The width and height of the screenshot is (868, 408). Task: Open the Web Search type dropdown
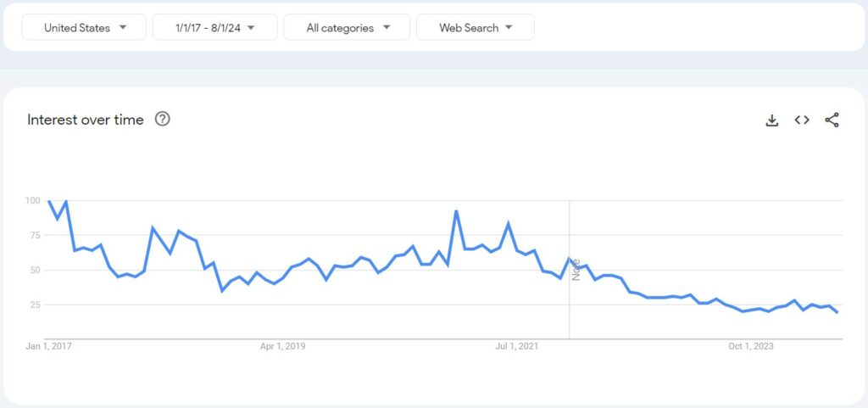point(476,28)
